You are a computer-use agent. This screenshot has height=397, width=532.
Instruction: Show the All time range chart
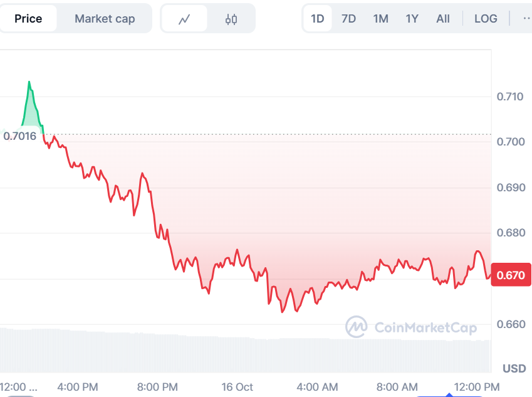click(443, 18)
